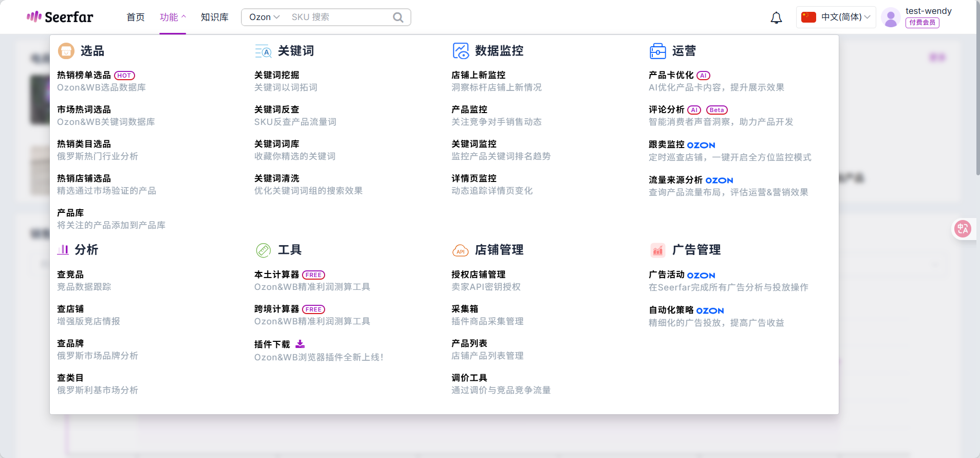This screenshot has height=458, width=980.
Task: Click the HOT badge next to 热销榜单选品
Action: coord(124,76)
